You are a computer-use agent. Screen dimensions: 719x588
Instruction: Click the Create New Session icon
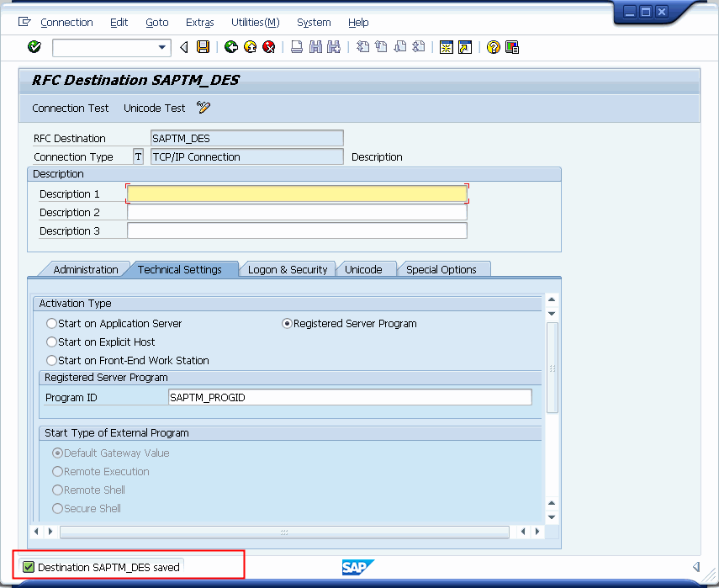tap(447, 47)
